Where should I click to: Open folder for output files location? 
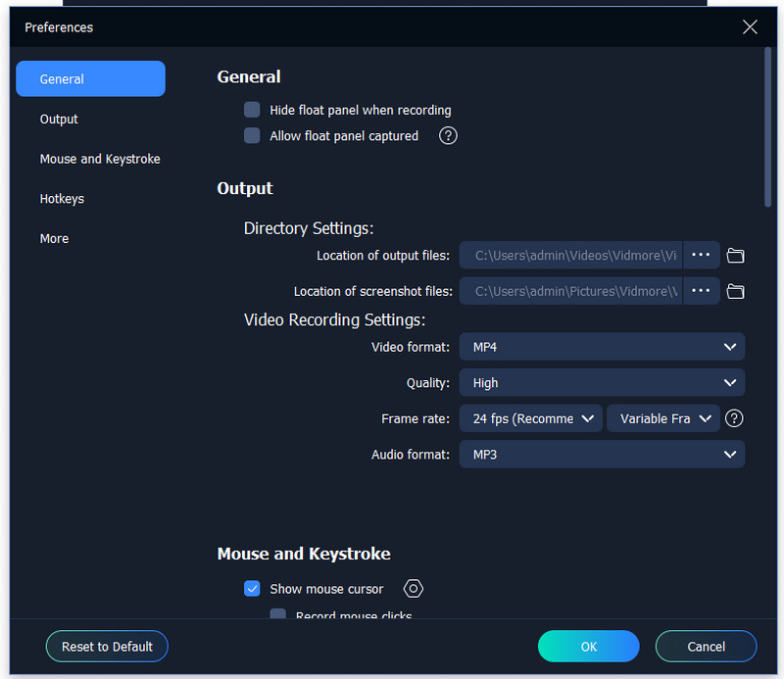(735, 256)
